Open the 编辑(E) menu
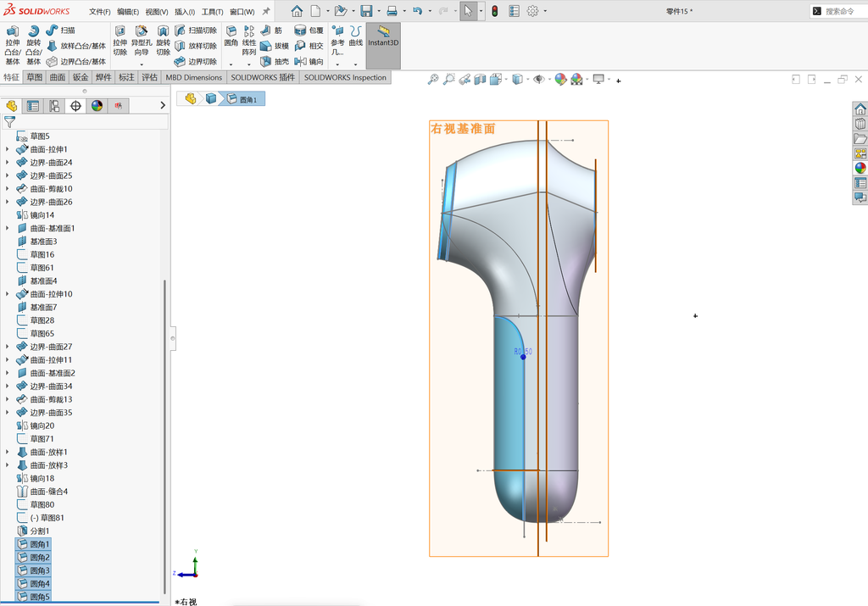Screen dimensions: 868x606 pos(128,12)
